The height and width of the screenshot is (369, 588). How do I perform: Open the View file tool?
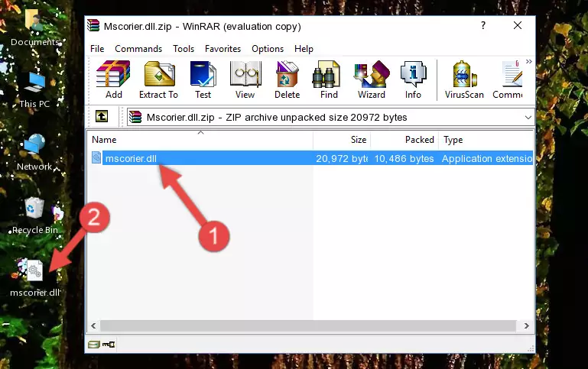245,79
